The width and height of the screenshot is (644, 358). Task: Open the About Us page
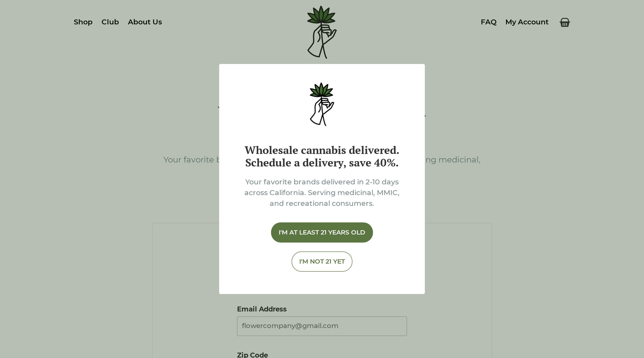(145, 22)
